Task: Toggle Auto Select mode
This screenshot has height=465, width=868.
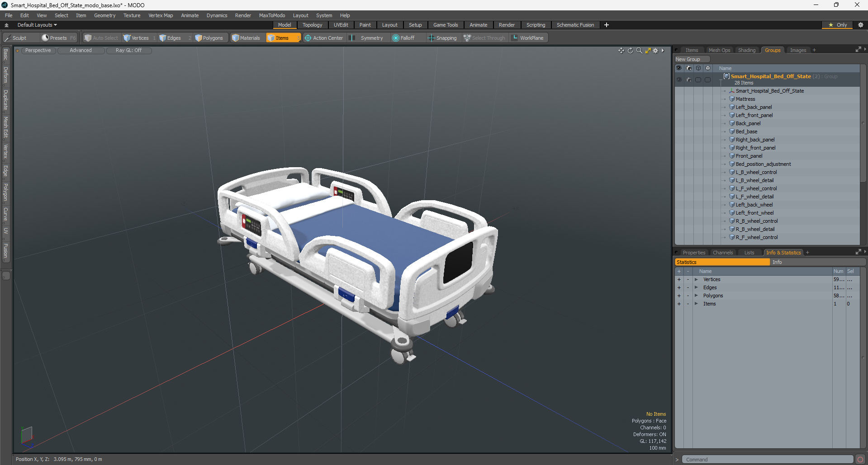Action: tap(101, 38)
